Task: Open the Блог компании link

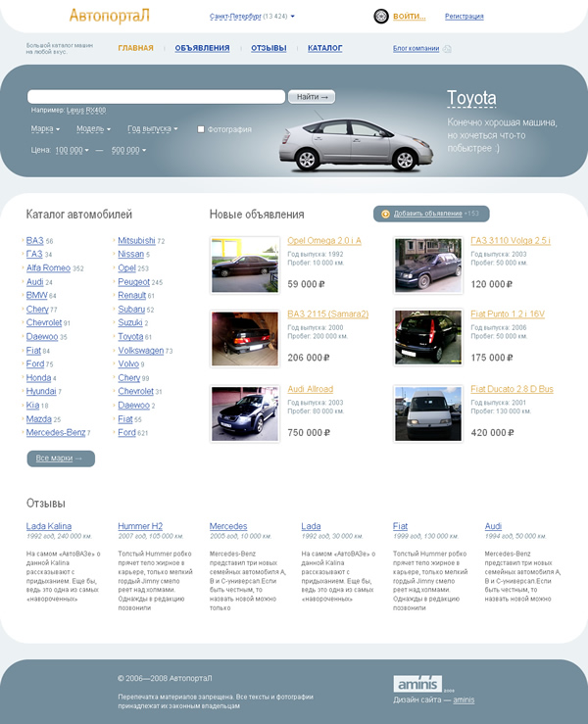Action: 416,48
